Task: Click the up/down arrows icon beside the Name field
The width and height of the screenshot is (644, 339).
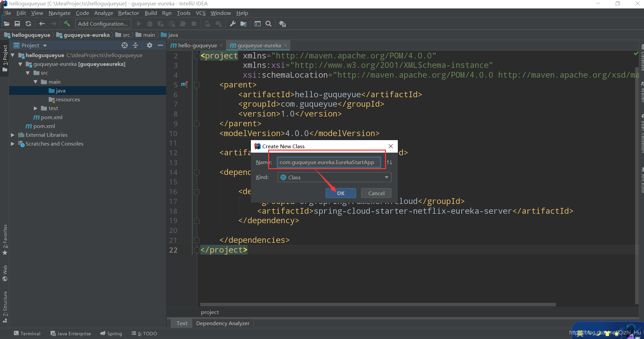Action: point(389,162)
